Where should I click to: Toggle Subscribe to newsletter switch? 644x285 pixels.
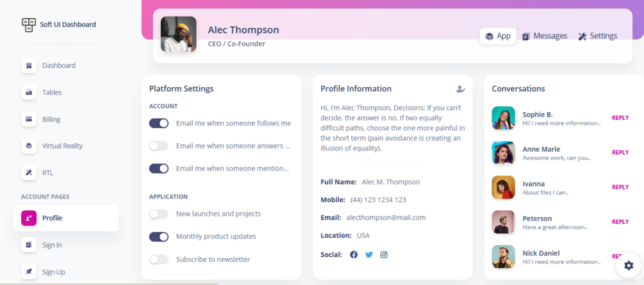pyautogui.click(x=159, y=259)
